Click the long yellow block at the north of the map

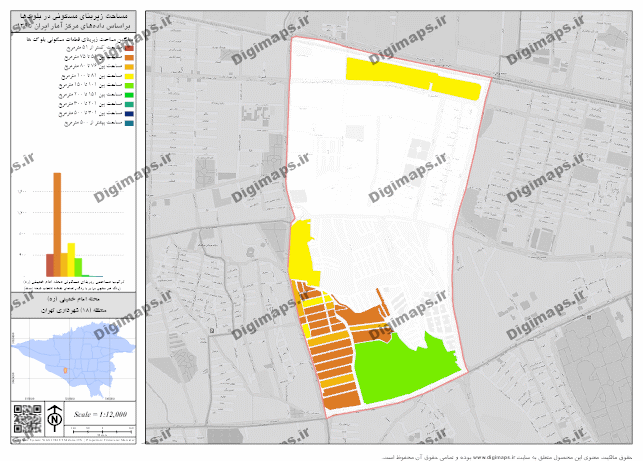(x=413, y=78)
